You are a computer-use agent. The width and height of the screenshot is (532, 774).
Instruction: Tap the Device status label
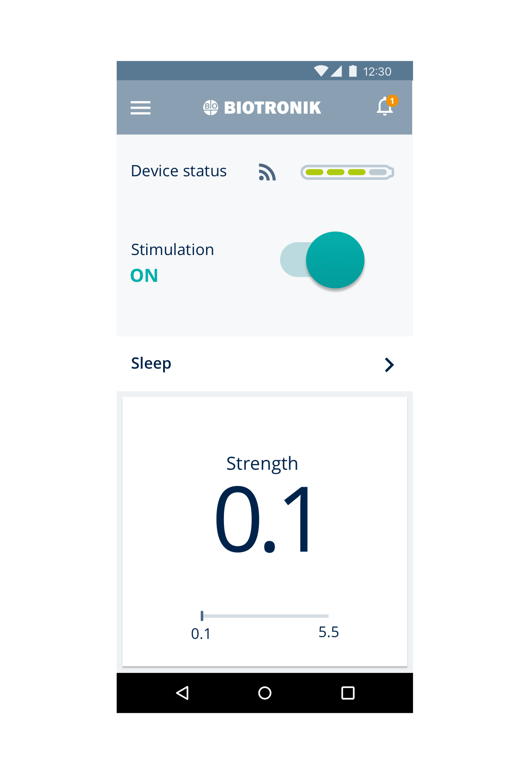tap(179, 171)
